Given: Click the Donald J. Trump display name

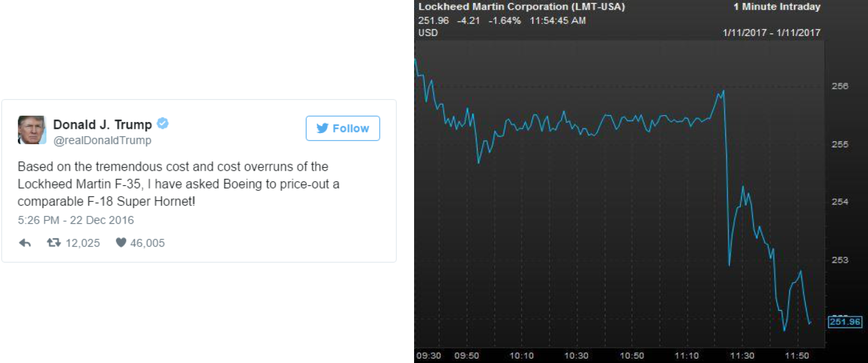Looking at the screenshot, I should (x=102, y=125).
